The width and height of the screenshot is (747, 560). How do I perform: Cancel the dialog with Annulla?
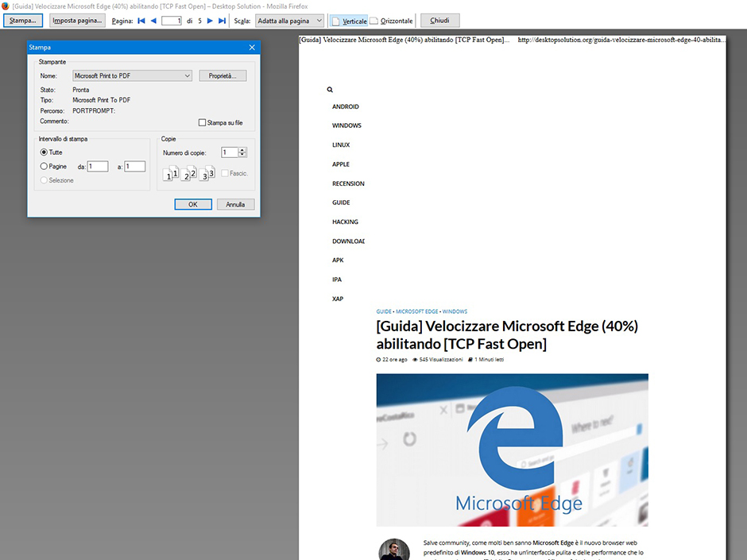[235, 204]
